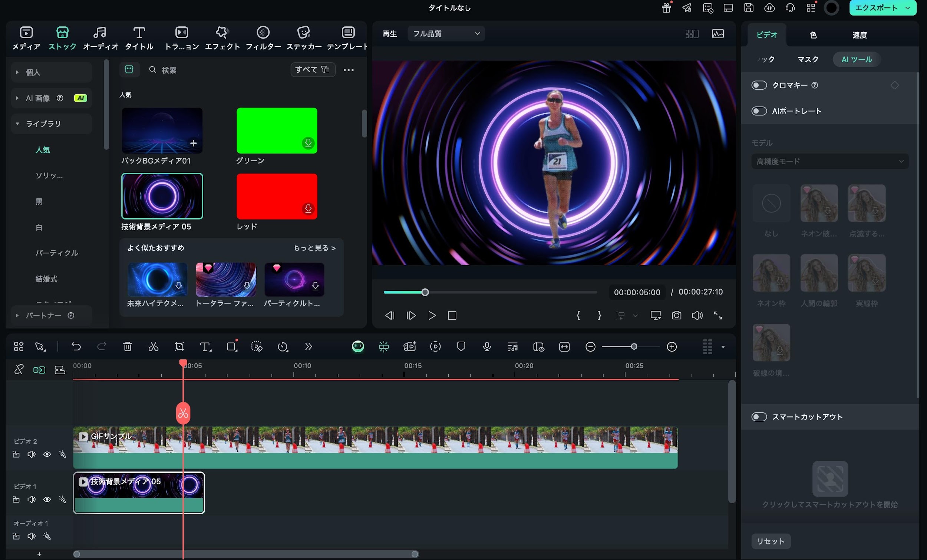Click the chroma key keyframe diamond icon
The image size is (927, 560).
[x=894, y=85]
